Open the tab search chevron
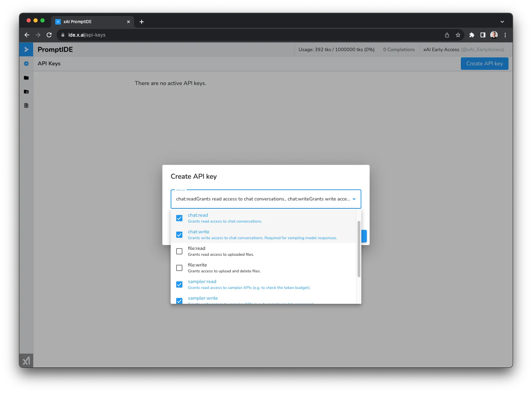This screenshot has width=532, height=393. click(502, 22)
